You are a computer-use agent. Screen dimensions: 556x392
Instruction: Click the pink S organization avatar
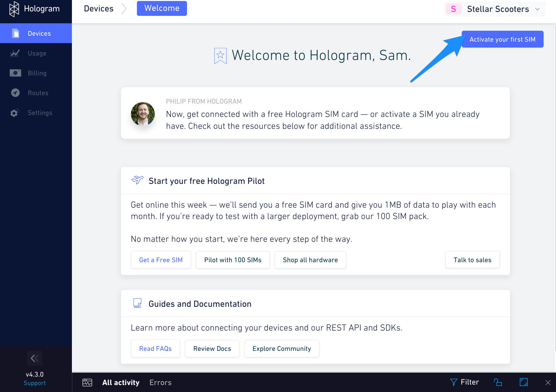[453, 9]
